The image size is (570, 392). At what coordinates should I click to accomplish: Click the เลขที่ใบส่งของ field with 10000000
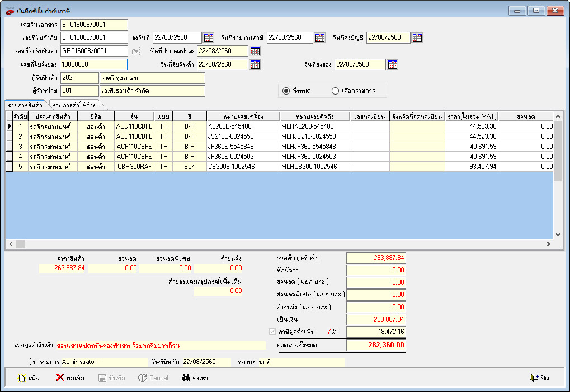(x=94, y=64)
